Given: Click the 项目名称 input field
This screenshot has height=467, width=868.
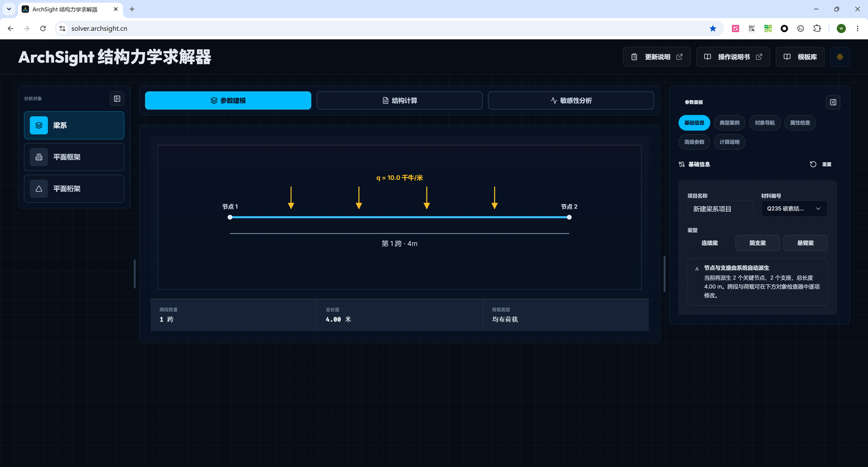Looking at the screenshot, I should click(720, 209).
